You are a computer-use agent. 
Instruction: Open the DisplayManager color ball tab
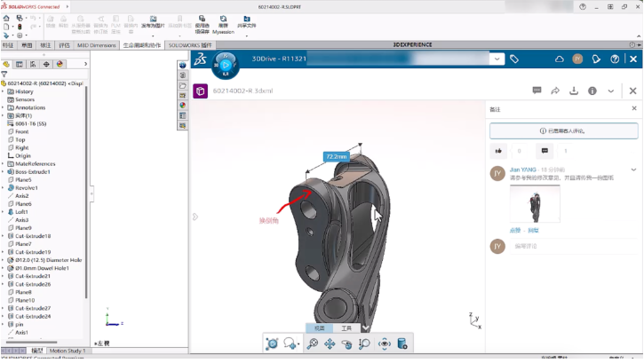pos(60,65)
